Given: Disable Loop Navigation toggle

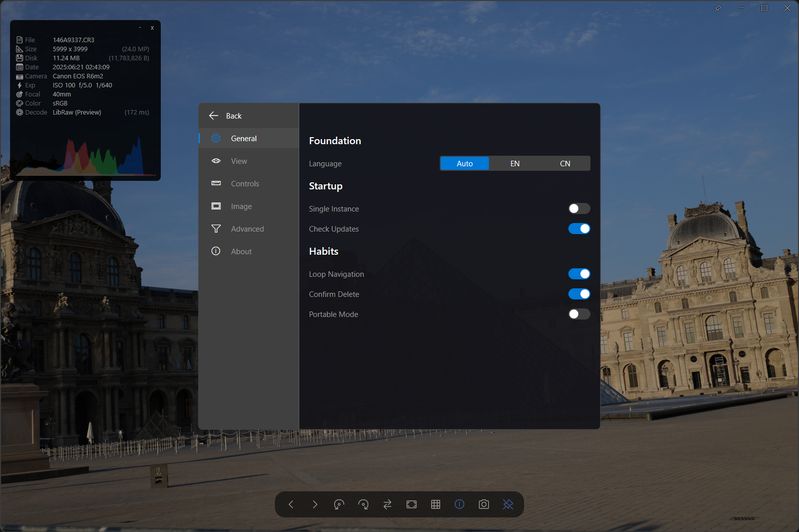Looking at the screenshot, I should (x=579, y=274).
